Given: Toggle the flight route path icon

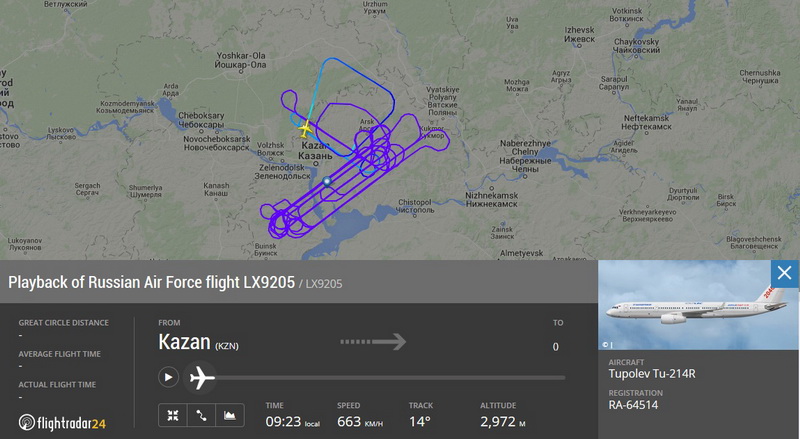Looking at the screenshot, I should tap(201, 416).
